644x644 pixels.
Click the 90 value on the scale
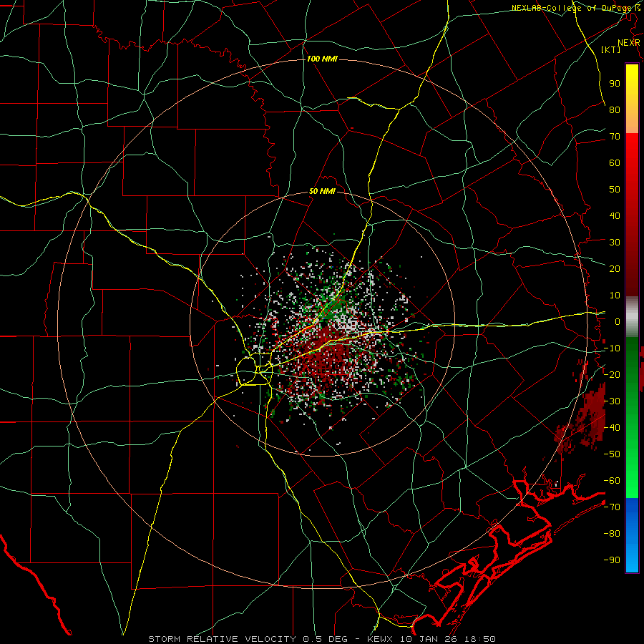pos(615,84)
